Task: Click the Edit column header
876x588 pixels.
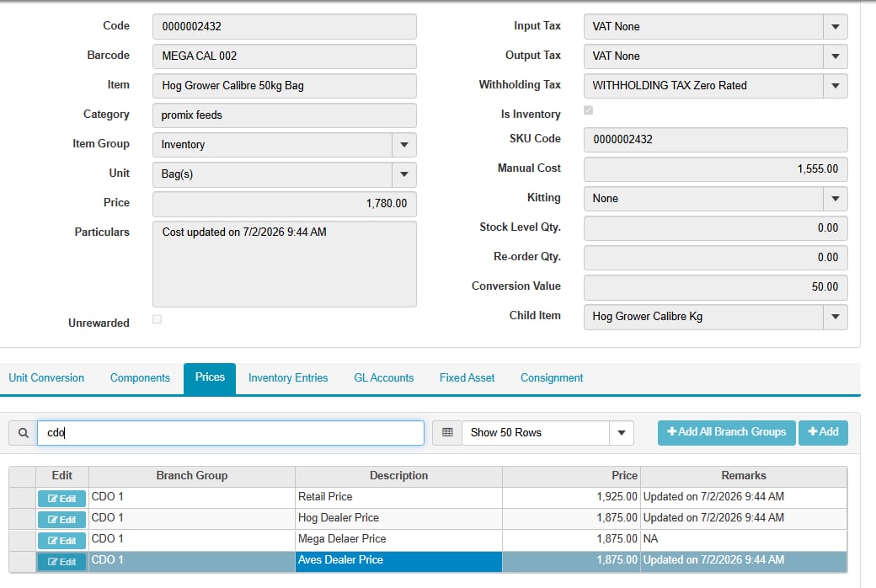Action: 62,476
